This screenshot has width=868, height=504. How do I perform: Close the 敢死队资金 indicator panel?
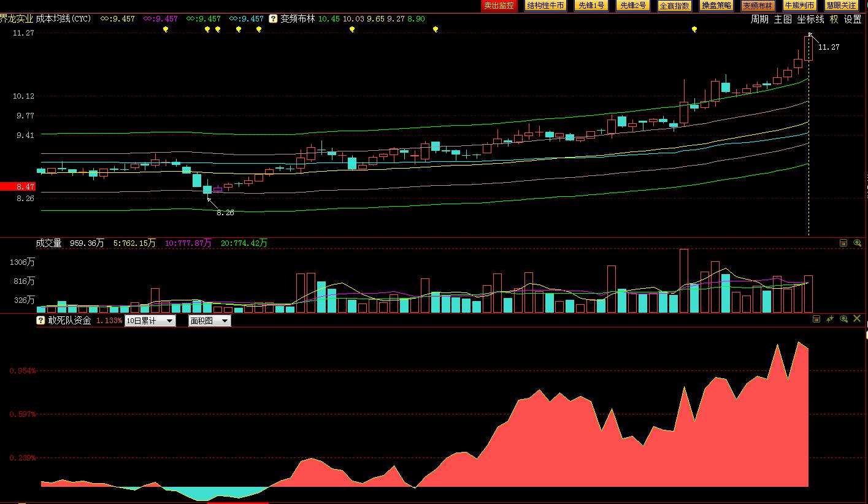click(857, 319)
